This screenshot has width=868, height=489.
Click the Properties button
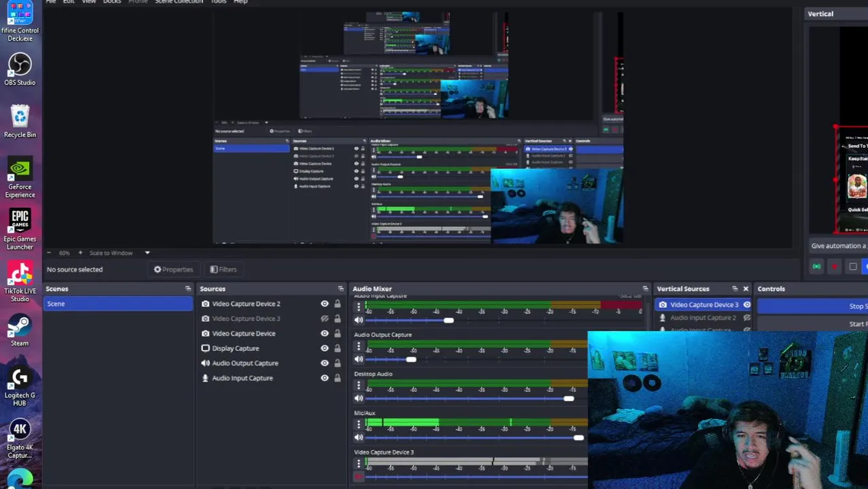pos(173,270)
